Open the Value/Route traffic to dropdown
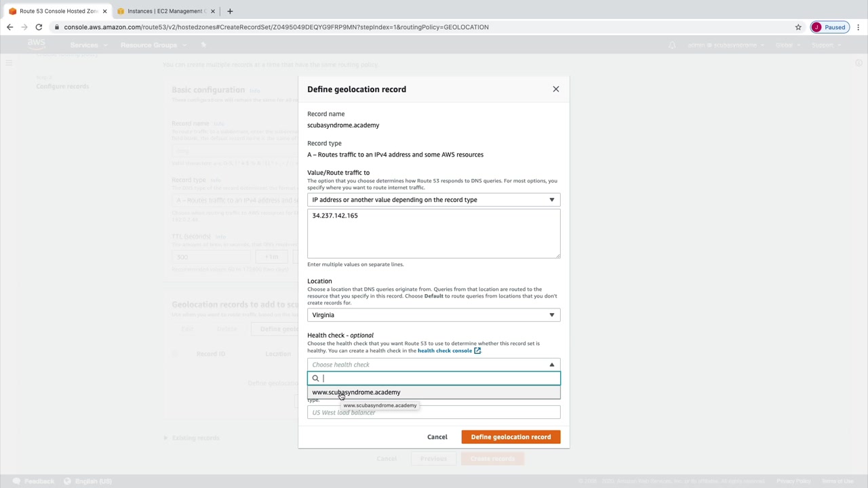The width and height of the screenshot is (868, 488). [x=434, y=200]
